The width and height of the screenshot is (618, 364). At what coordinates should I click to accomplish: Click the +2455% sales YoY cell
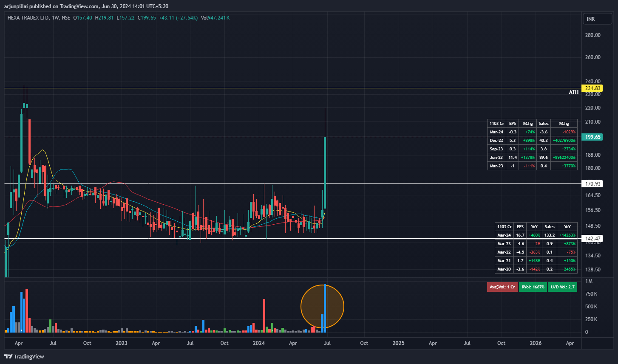coord(567,269)
